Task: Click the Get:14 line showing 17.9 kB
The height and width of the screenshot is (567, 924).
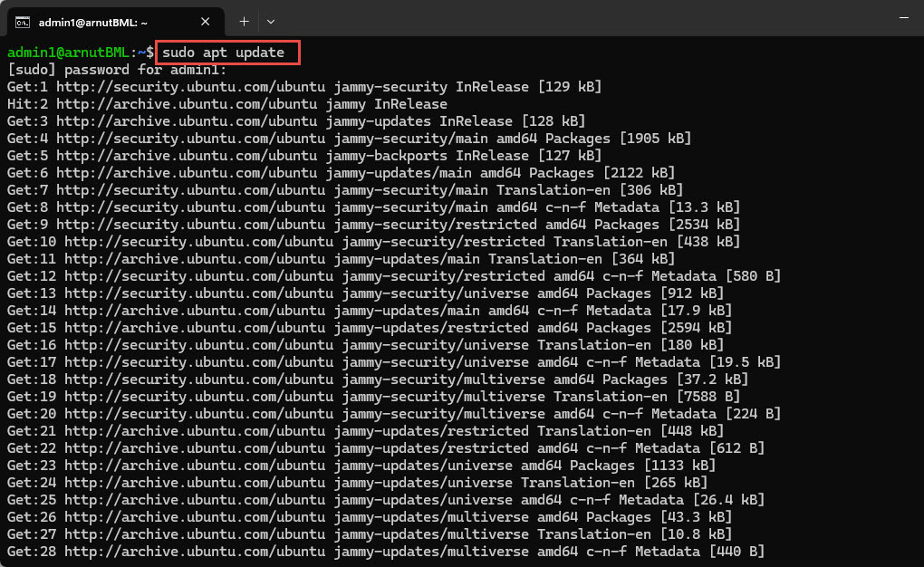Action: (x=370, y=311)
